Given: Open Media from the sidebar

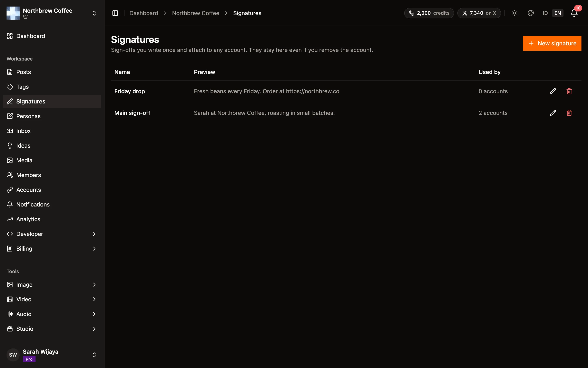Looking at the screenshot, I should click(52, 160).
